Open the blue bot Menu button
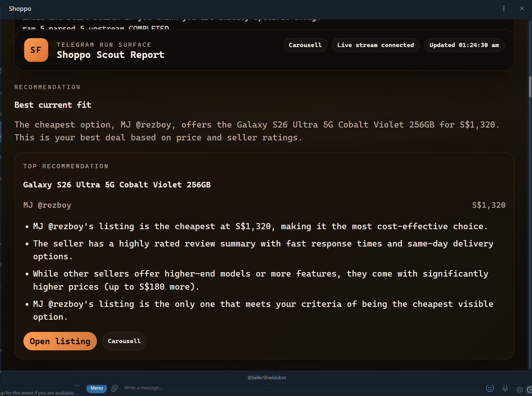Screen dimensions: 532x396 (96, 388)
